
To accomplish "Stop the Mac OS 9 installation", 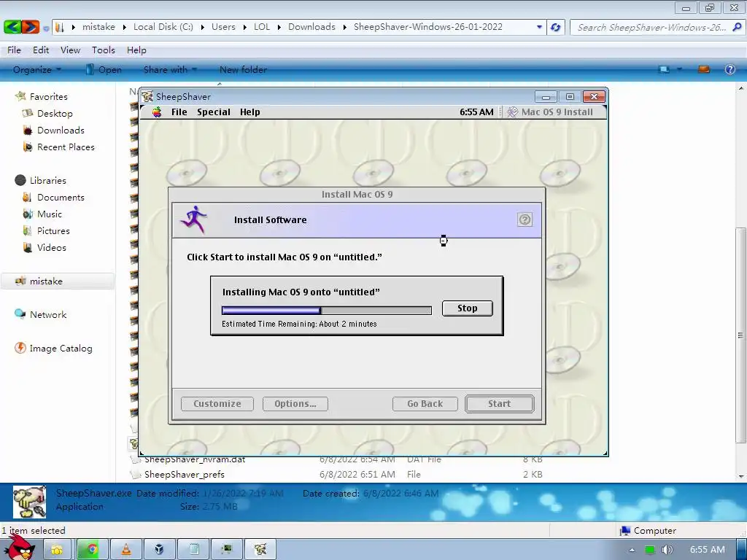I will coord(468,308).
